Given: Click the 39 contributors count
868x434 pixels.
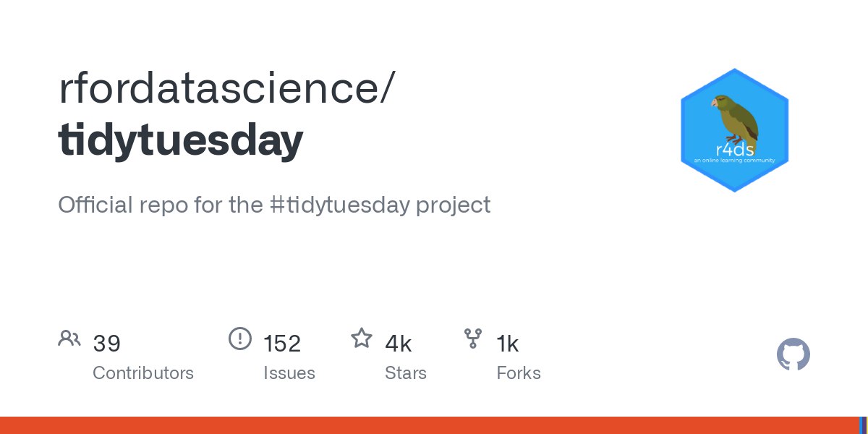Looking at the screenshot, I should coord(107,344).
